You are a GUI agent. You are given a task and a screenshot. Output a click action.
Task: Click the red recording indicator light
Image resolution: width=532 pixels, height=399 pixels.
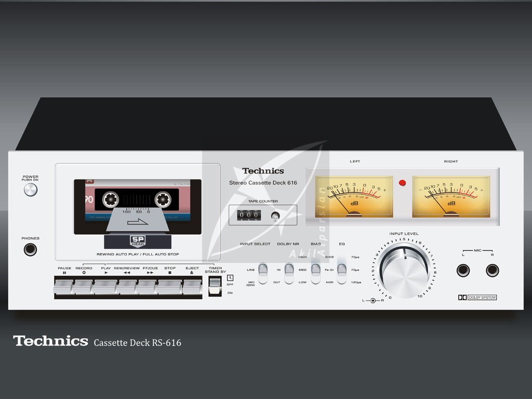coord(403,183)
